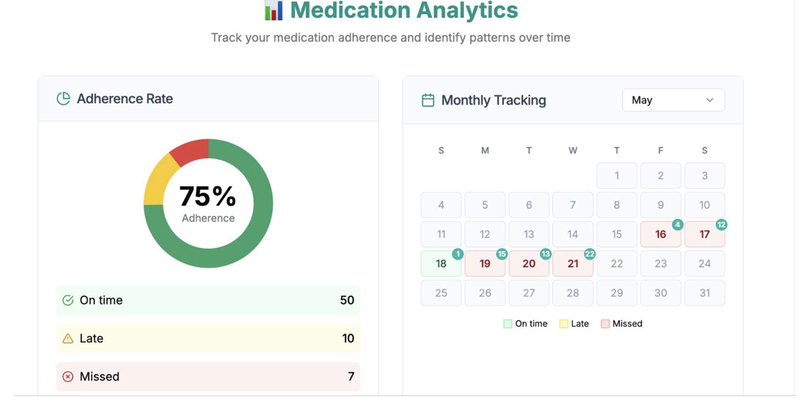This screenshot has height=398, width=800.
Task: Click the red Missed legend swatch
Action: (x=605, y=324)
